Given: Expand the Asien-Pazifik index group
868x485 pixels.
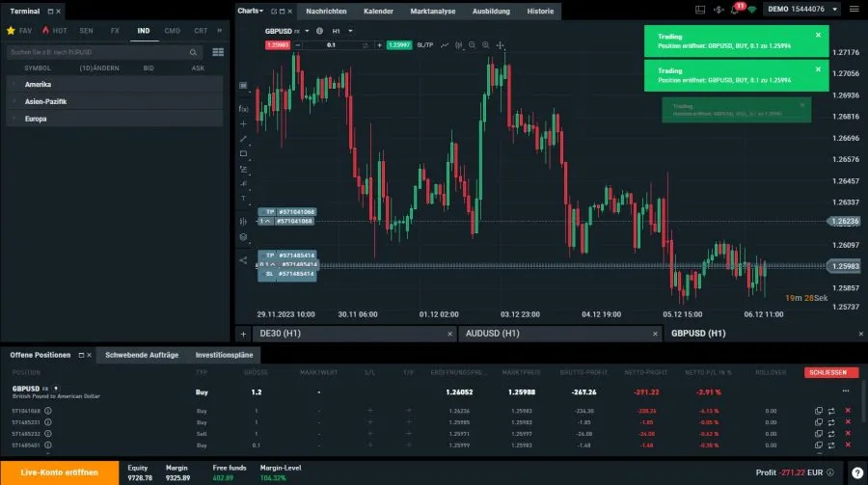Looking at the screenshot, I should tap(115, 101).
